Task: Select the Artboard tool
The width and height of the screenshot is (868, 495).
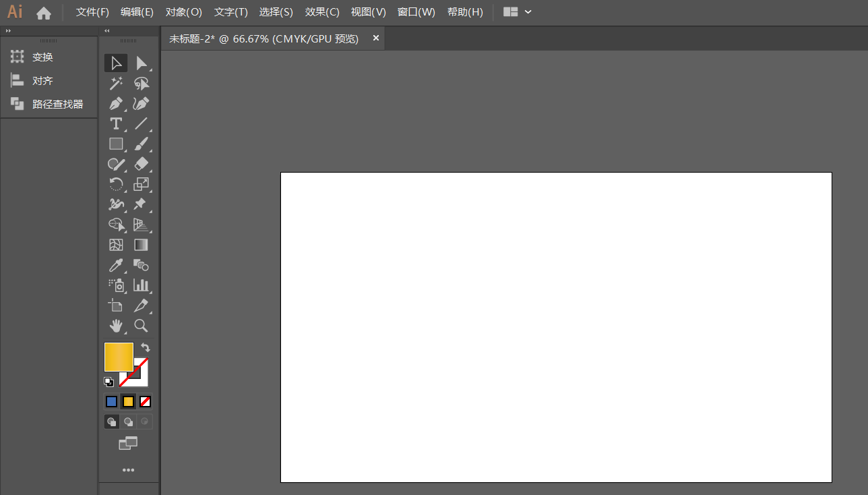Action: (x=116, y=305)
